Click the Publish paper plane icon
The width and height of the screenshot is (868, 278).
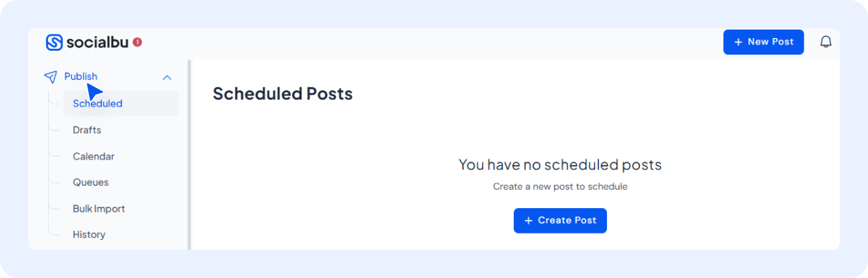(50, 77)
